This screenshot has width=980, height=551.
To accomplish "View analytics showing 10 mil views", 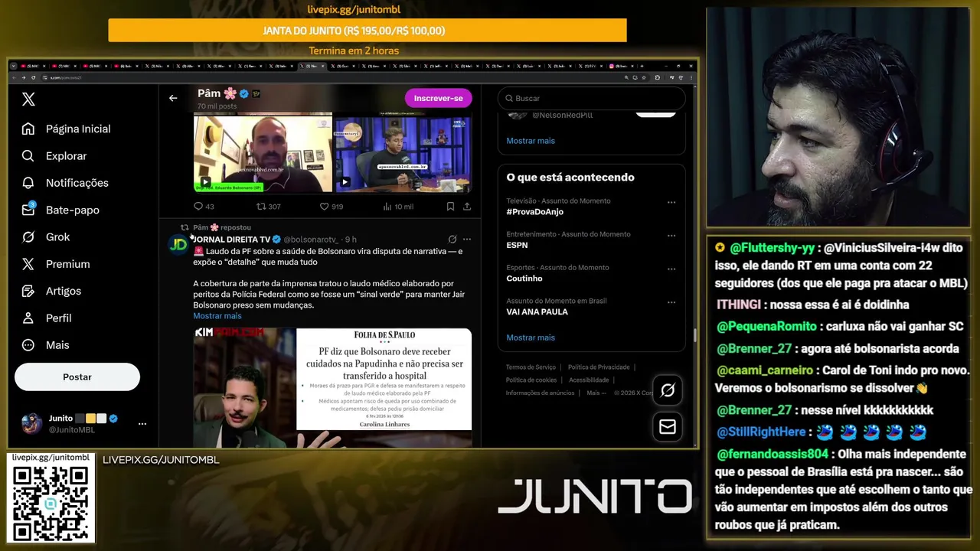I will click(398, 207).
